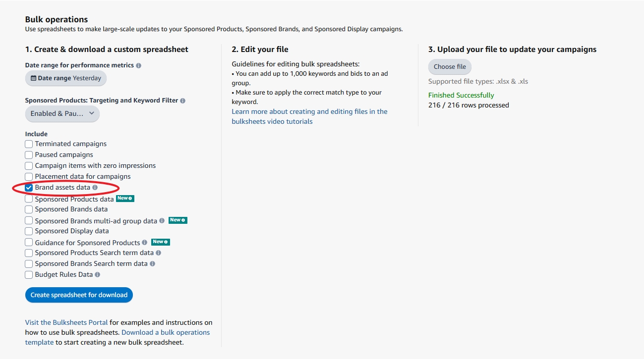The height and width of the screenshot is (359, 644).
Task: Click the info icon for Targeting and Keyword Filter
Action: point(182,100)
